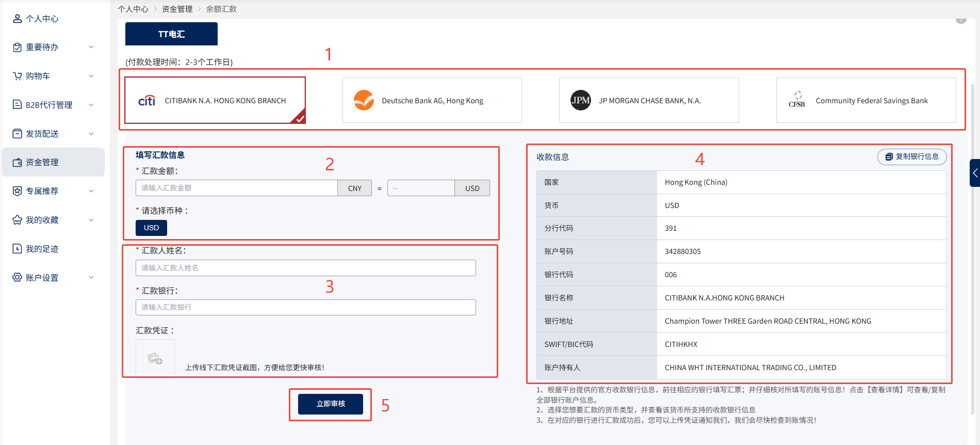Expand the 发货配送 menu chevron
This screenshot has height=445, width=980.
(91, 134)
